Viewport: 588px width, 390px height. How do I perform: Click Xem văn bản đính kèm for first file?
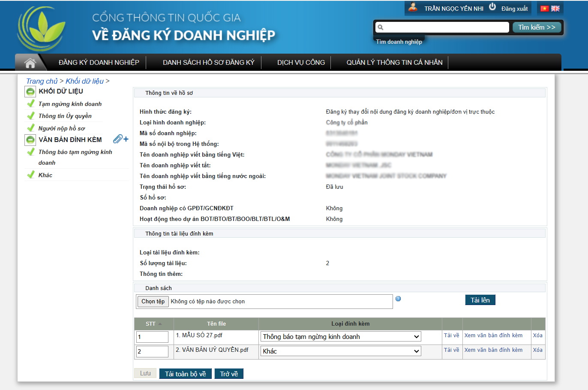tap(493, 336)
